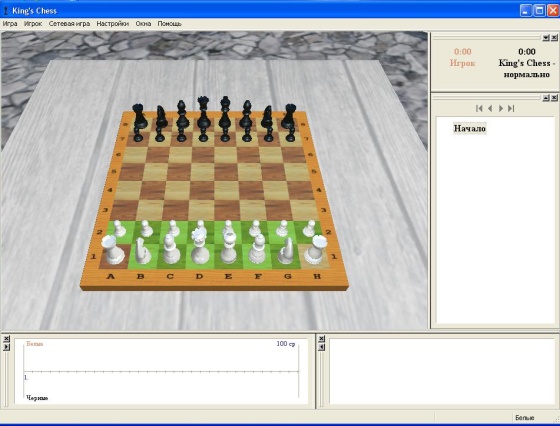Click the black knight on B8
Screen dimensions: 560x426
click(x=161, y=117)
